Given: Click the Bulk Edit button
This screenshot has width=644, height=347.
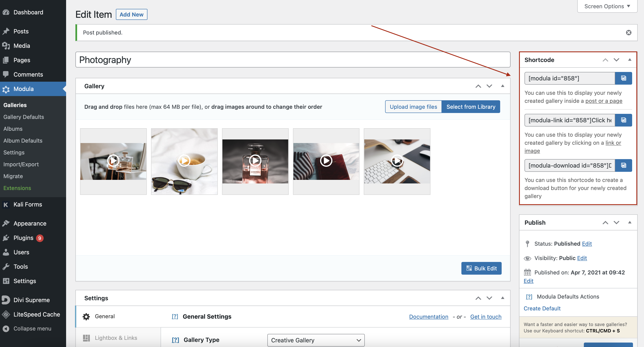Looking at the screenshot, I should pos(482,268).
